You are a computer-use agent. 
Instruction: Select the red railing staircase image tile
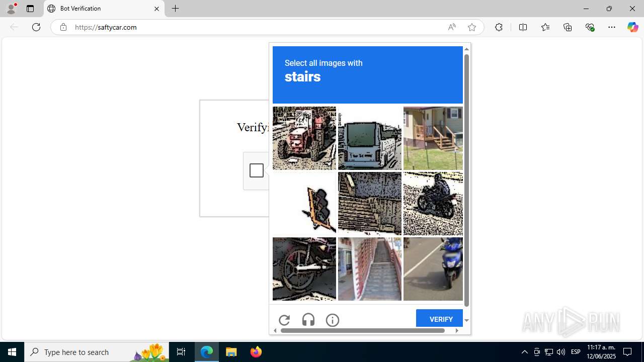pos(370,269)
